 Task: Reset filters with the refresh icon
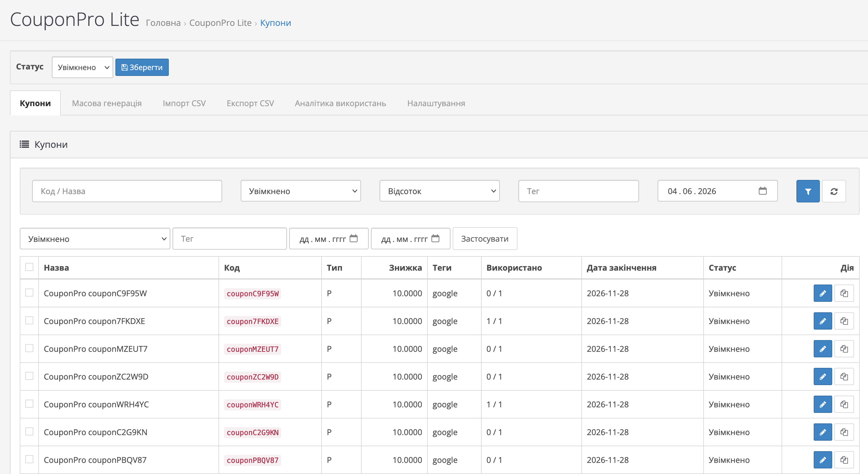coord(834,191)
